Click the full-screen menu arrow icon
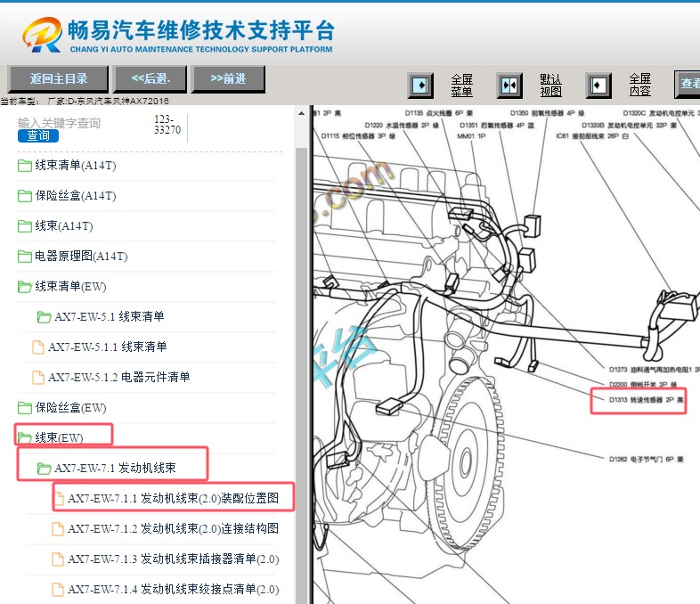Screen dimensions: 700x604 tap(420, 85)
